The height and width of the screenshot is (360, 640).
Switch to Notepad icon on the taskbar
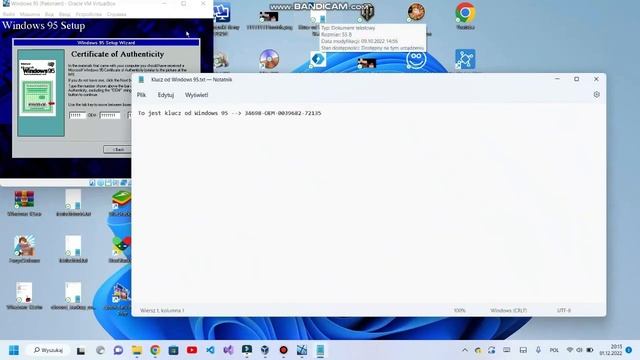[x=320, y=350]
